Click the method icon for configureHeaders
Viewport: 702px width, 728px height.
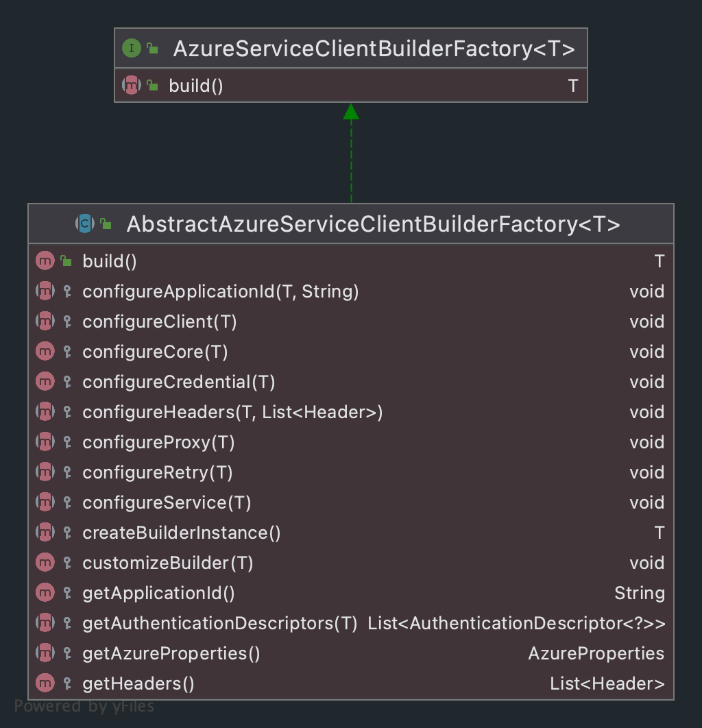pos(45,412)
